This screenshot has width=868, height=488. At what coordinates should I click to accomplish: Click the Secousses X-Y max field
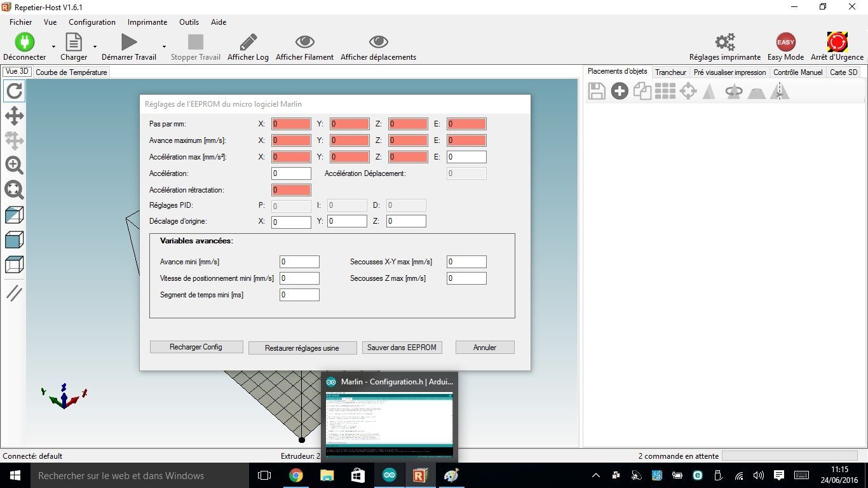click(x=466, y=262)
